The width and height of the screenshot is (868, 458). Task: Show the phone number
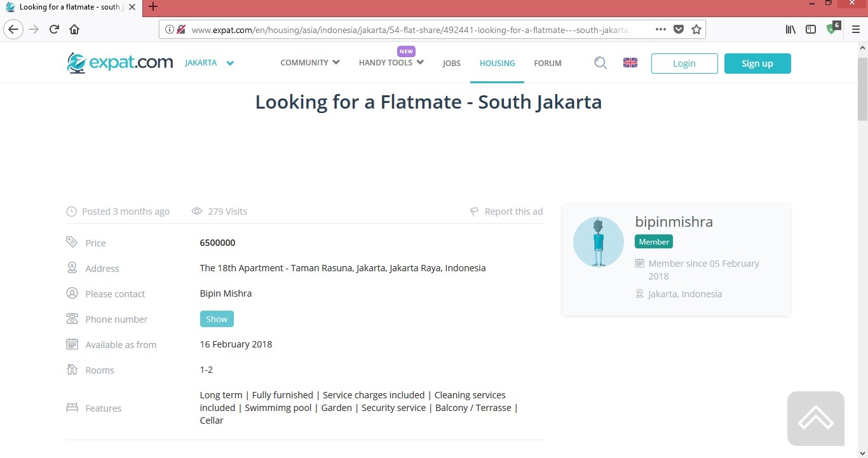click(x=216, y=319)
